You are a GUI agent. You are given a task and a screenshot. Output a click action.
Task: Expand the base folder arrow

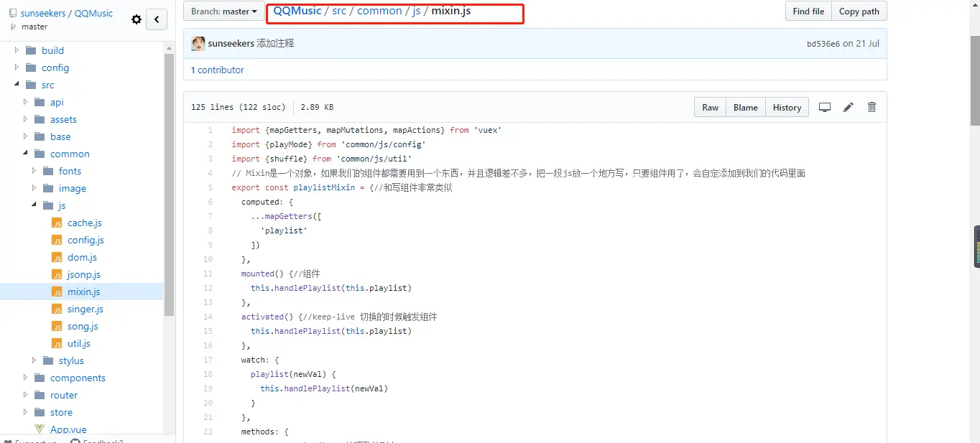click(26, 136)
